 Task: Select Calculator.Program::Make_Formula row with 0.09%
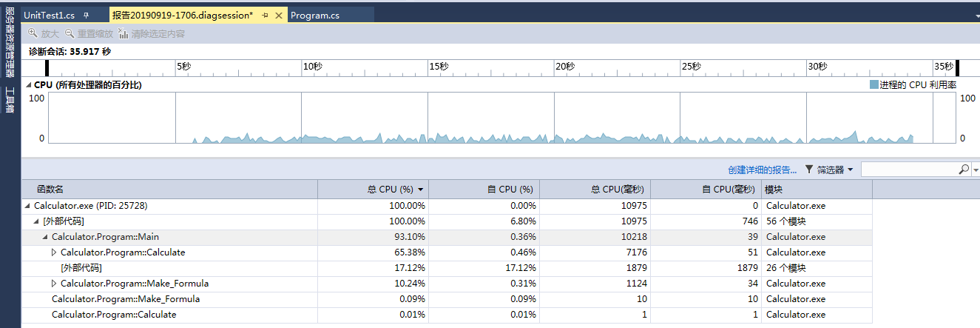[x=447, y=299]
